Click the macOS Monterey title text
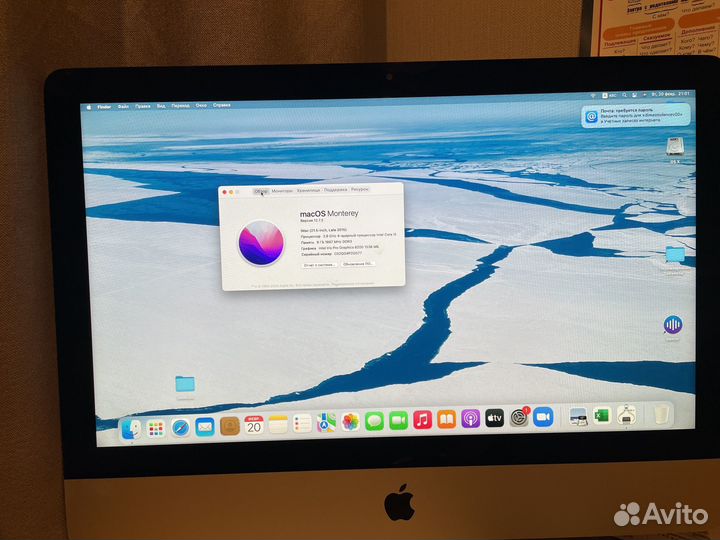 pyautogui.click(x=329, y=214)
